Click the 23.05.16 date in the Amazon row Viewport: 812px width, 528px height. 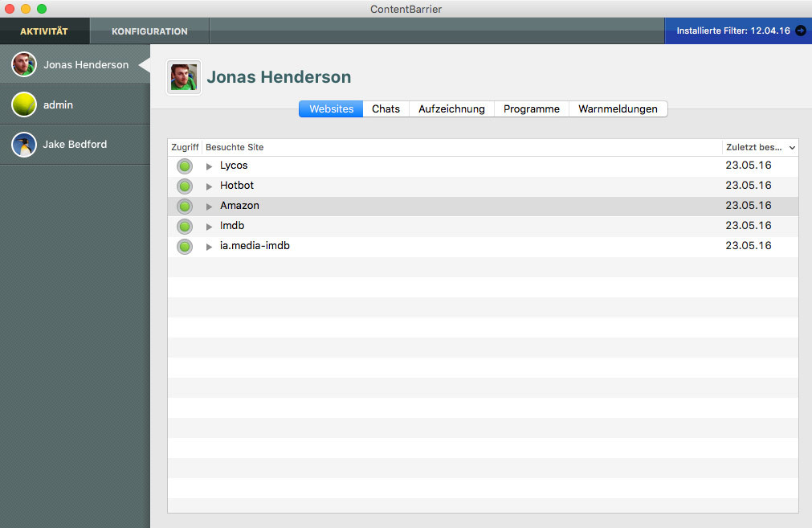pos(749,206)
